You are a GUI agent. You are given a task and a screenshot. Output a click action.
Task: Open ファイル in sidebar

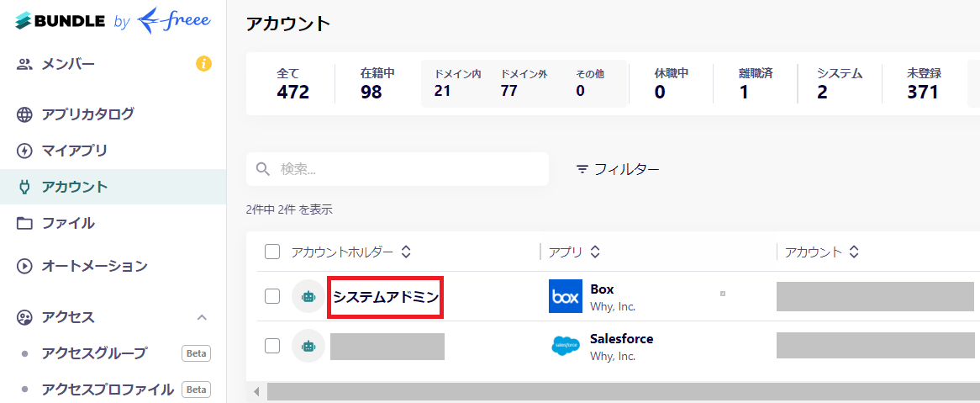click(68, 223)
